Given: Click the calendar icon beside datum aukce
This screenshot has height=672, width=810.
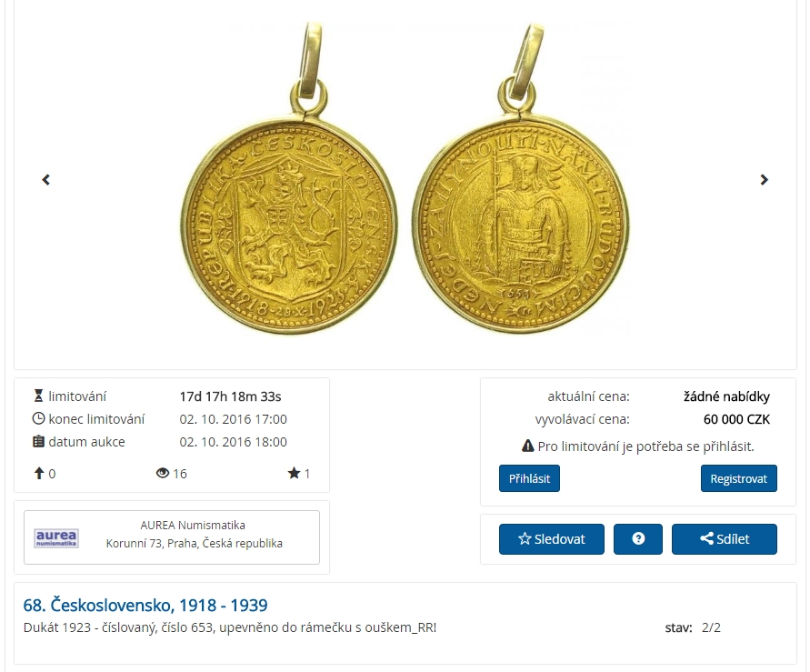Looking at the screenshot, I should point(39,442).
